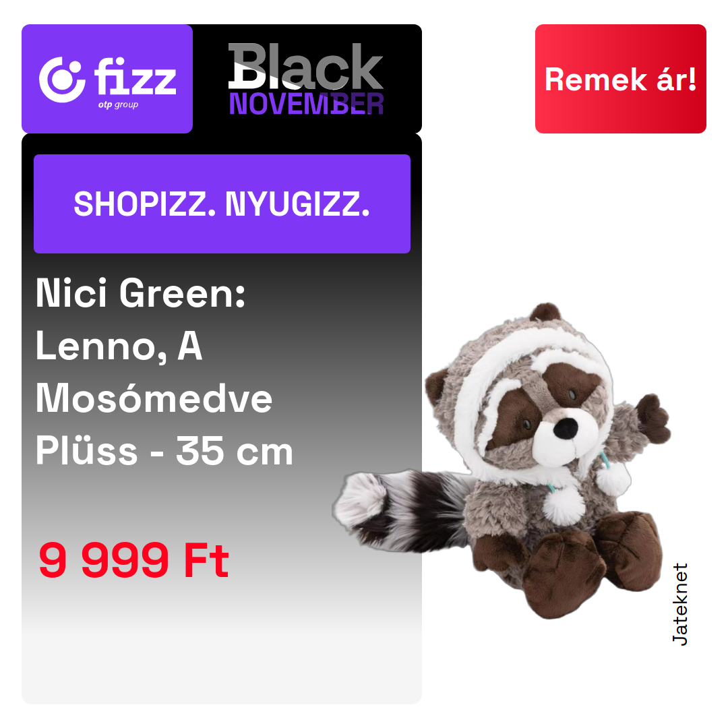Click the Mosómedve product name text
The image size is (728, 728).
pos(154,398)
